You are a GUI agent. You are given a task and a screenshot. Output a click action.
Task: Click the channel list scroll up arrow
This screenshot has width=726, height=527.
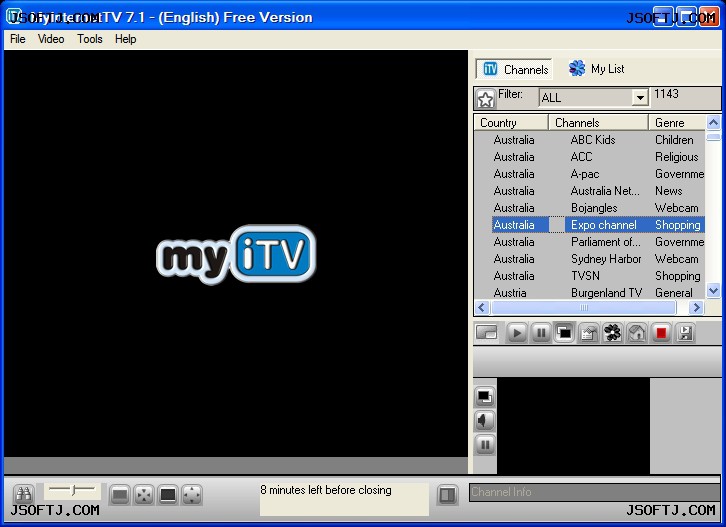click(713, 123)
